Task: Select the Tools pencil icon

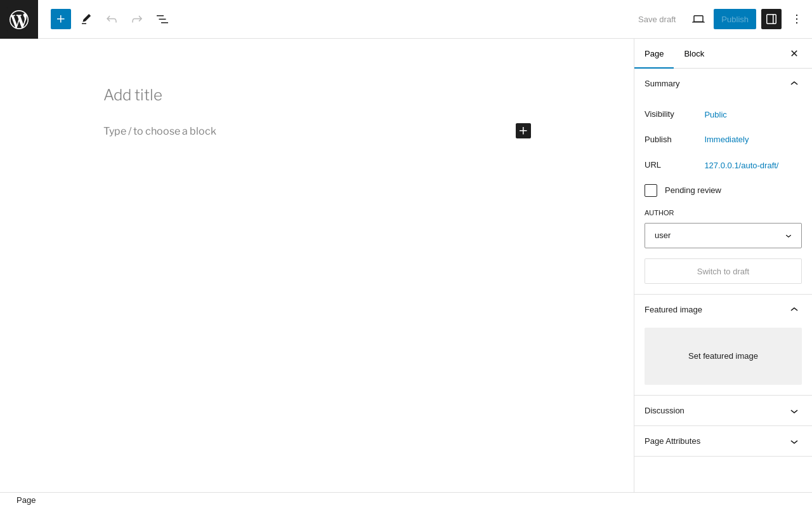Action: [86, 19]
